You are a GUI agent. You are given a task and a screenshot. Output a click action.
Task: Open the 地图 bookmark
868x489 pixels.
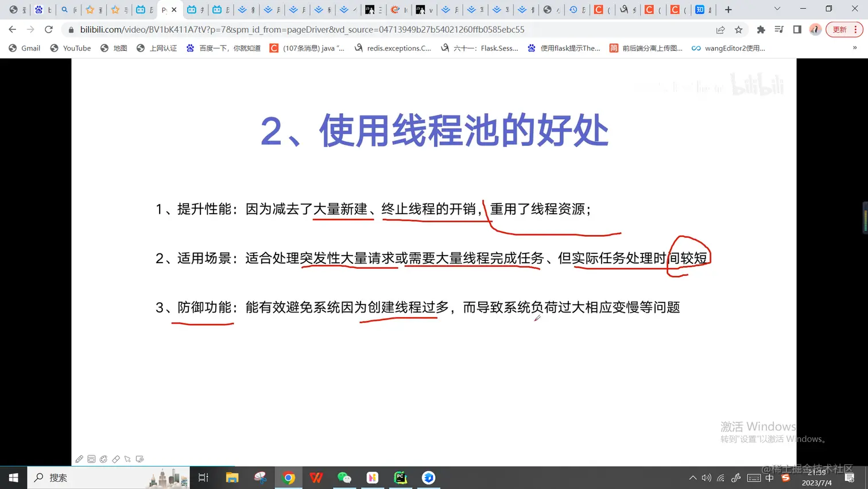pyautogui.click(x=114, y=48)
